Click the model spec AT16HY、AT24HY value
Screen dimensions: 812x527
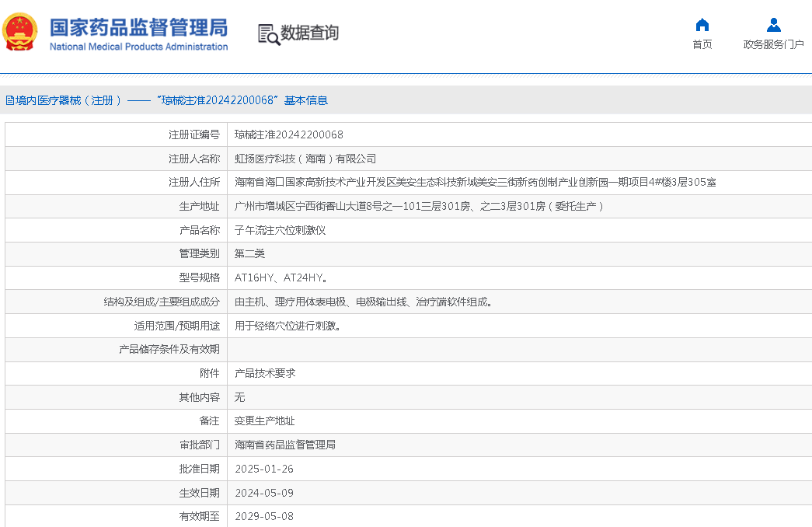tap(281, 277)
